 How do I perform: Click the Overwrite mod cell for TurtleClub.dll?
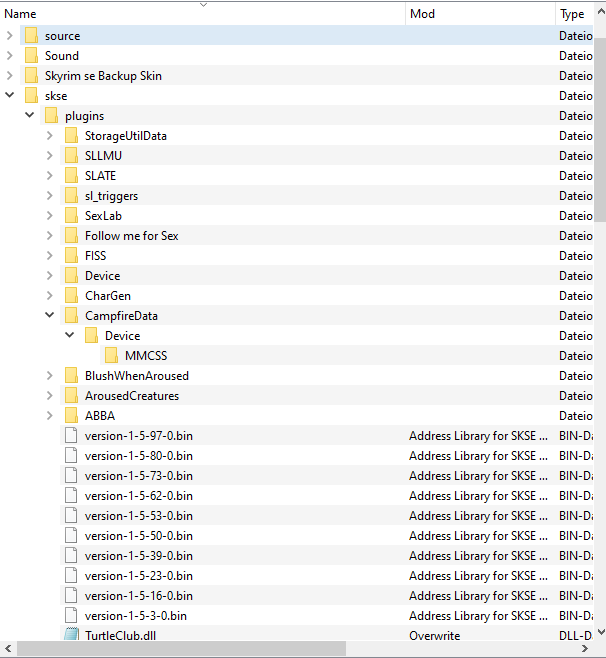point(434,635)
